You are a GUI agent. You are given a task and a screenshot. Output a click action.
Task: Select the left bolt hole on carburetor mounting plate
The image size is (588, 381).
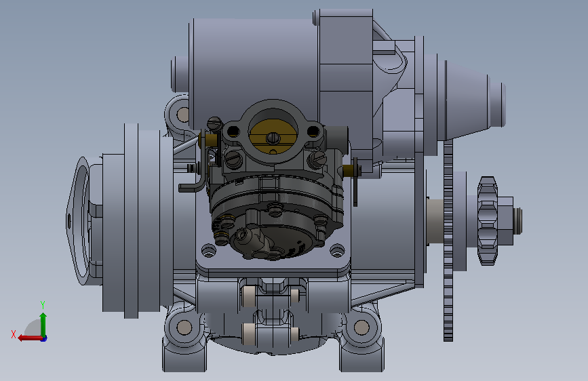209,251
